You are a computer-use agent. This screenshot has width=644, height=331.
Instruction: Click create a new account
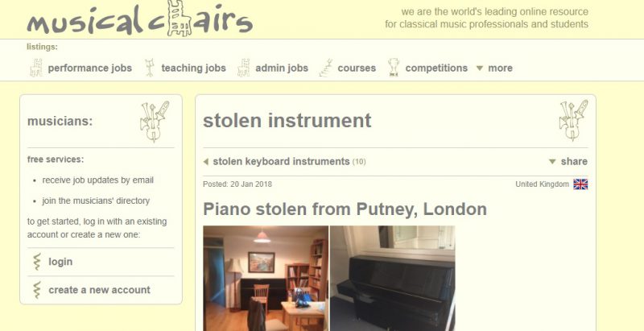click(x=99, y=290)
